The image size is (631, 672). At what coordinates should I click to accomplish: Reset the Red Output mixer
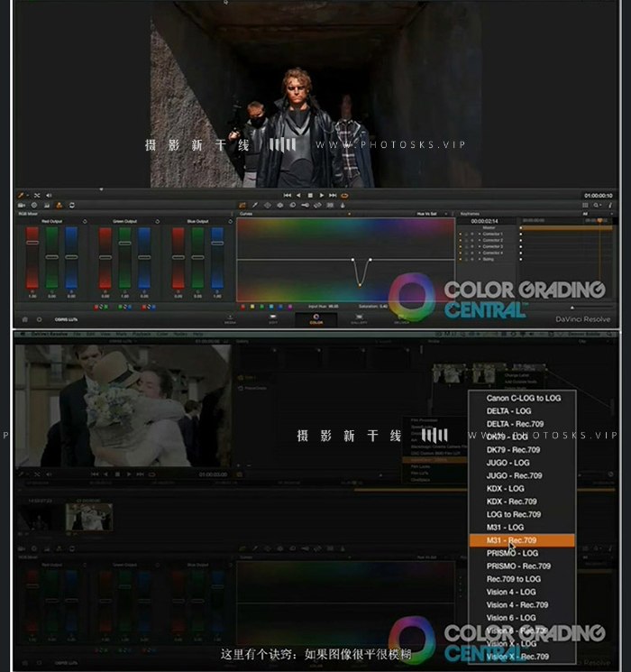coord(85,222)
